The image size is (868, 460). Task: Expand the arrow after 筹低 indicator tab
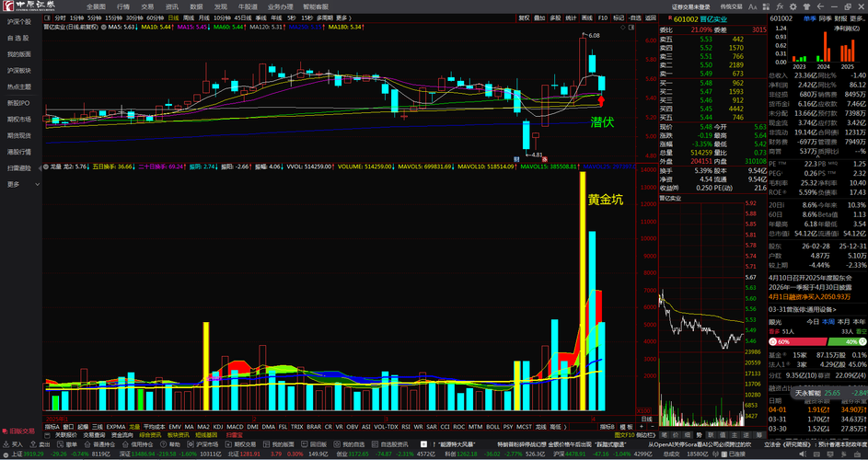(564, 427)
